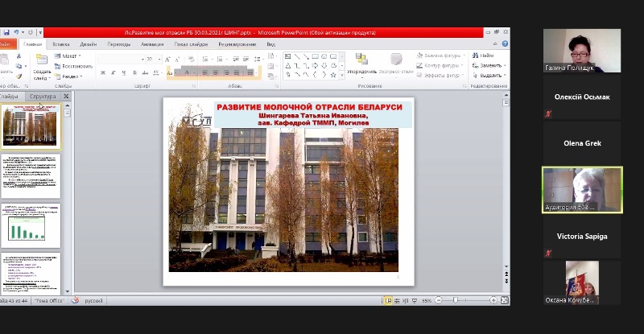Select the second slide thumbnail in panel
This screenshot has width=644, height=334.
click(31, 176)
